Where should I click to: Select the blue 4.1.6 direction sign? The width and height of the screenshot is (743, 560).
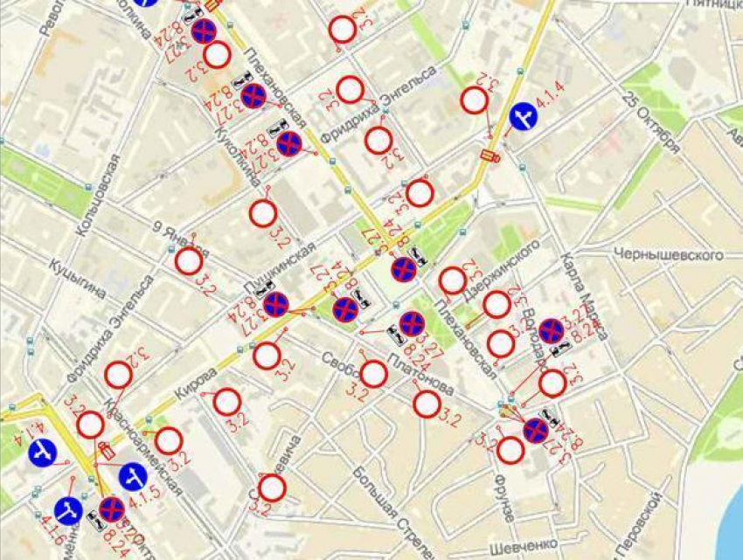[68, 511]
